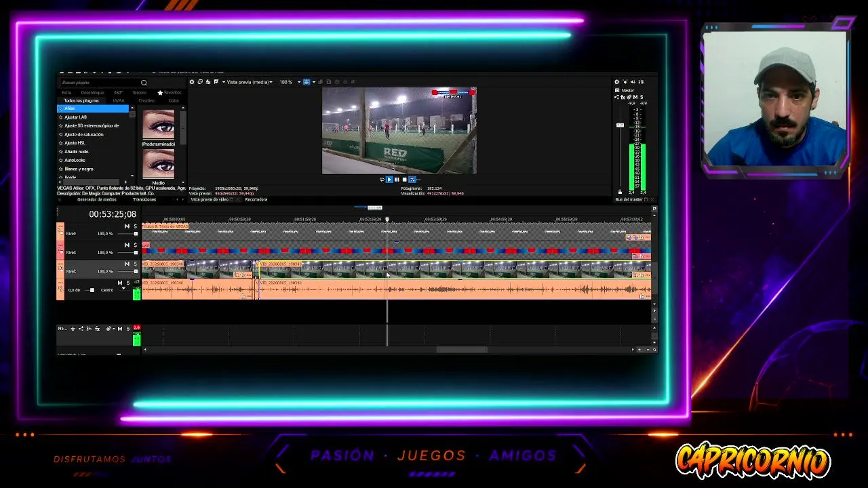Adjust first video track Nivel slider

point(135,234)
